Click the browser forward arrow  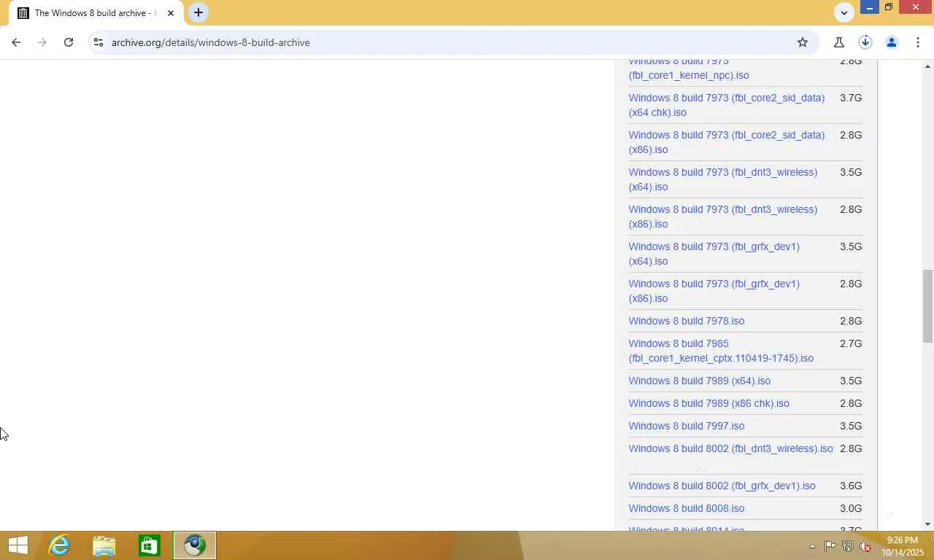pyautogui.click(x=42, y=42)
